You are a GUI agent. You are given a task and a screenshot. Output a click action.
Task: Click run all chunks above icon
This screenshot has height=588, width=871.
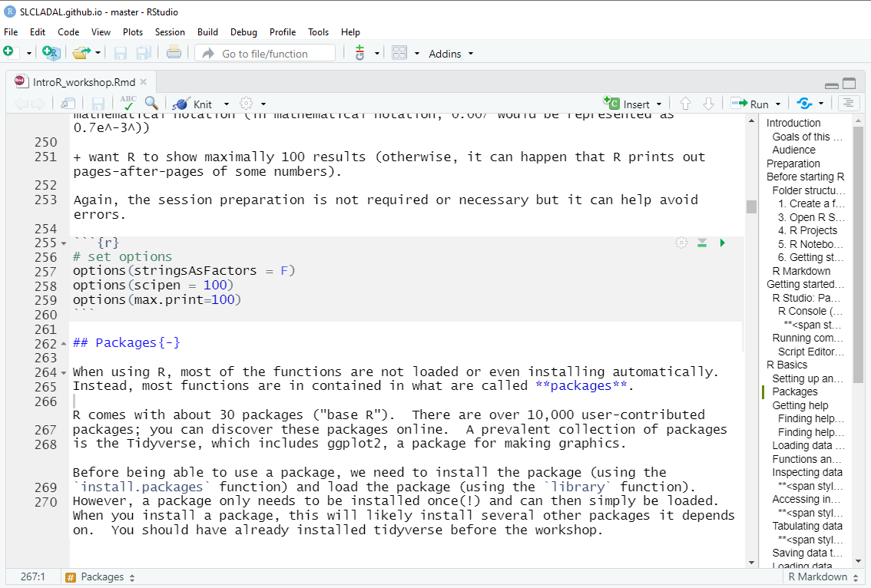[702, 243]
